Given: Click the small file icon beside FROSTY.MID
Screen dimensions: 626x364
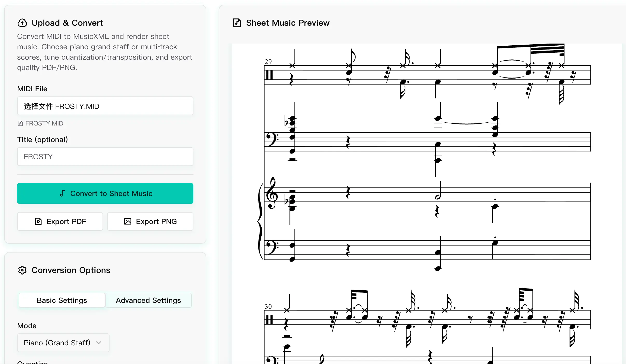Looking at the screenshot, I should [x=20, y=123].
